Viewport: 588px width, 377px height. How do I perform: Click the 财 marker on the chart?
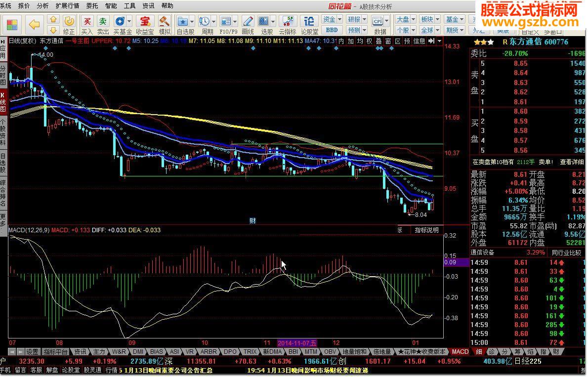click(x=252, y=220)
